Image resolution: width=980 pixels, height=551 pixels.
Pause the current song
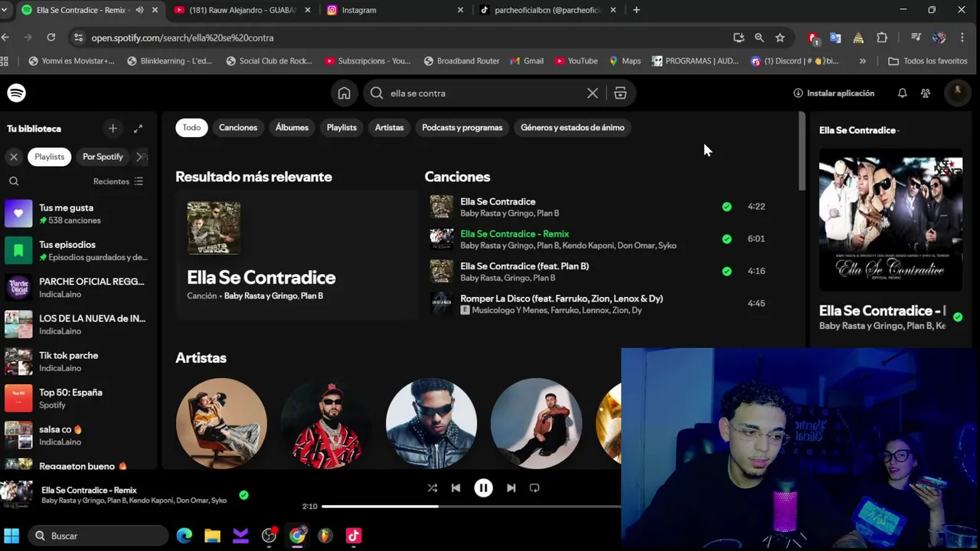tap(483, 487)
